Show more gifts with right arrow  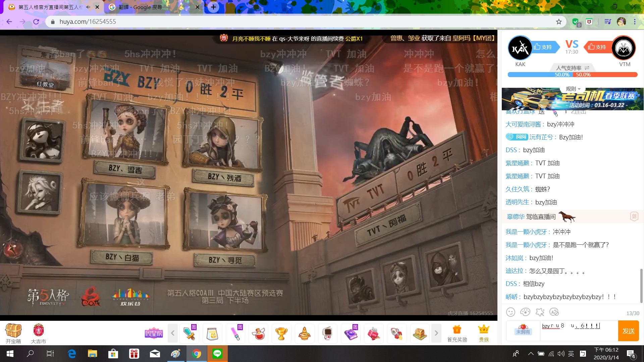[x=436, y=333]
